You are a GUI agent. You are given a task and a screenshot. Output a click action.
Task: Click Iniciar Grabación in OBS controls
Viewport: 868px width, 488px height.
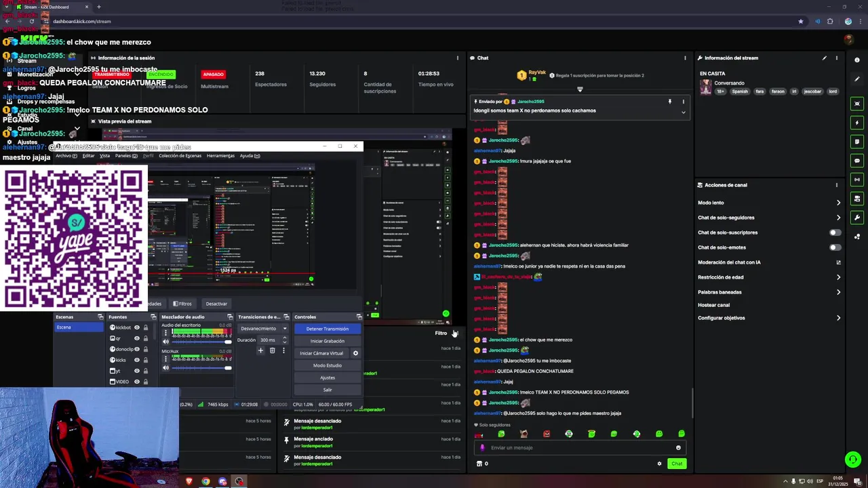pos(328,341)
